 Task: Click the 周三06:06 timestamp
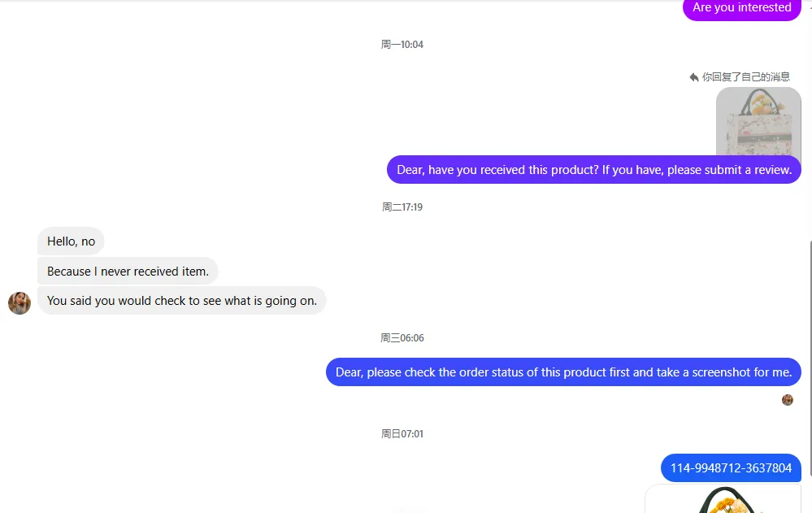coord(402,338)
